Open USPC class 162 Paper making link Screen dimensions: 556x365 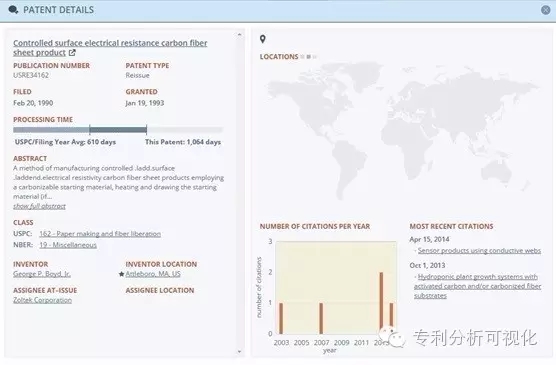point(100,234)
